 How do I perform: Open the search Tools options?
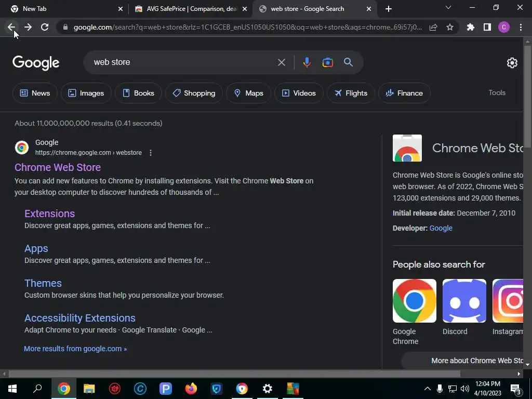497,92
